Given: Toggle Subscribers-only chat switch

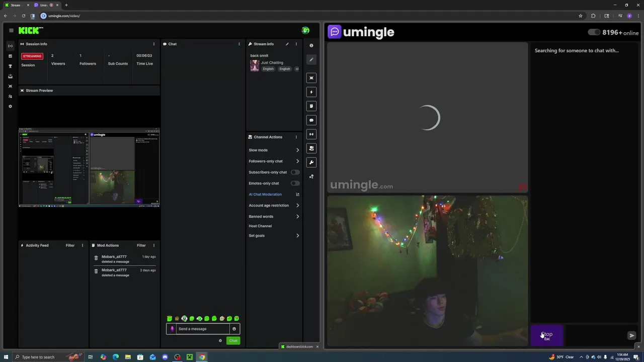Looking at the screenshot, I should pyautogui.click(x=295, y=172).
